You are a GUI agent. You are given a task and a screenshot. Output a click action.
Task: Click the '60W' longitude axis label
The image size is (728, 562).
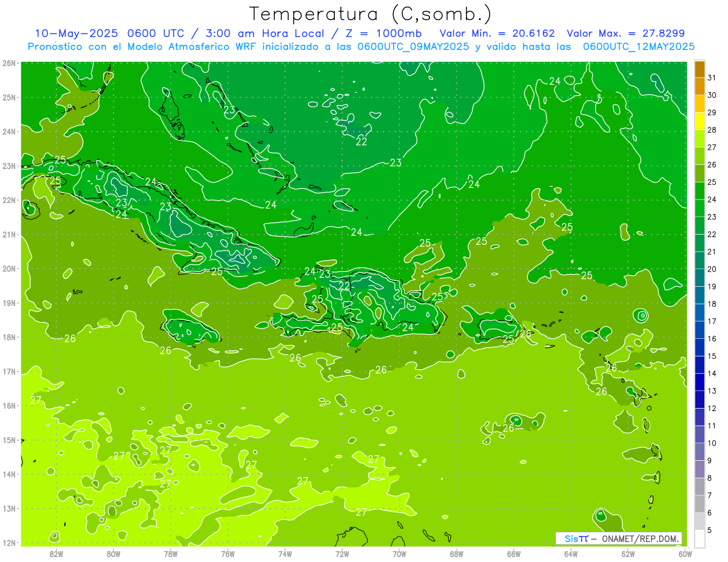[x=685, y=553]
